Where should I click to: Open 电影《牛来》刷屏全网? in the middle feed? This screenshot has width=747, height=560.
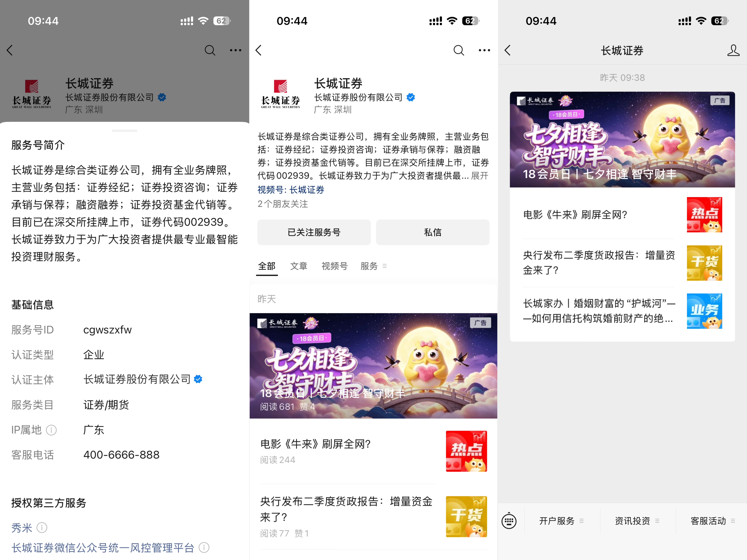point(315,444)
